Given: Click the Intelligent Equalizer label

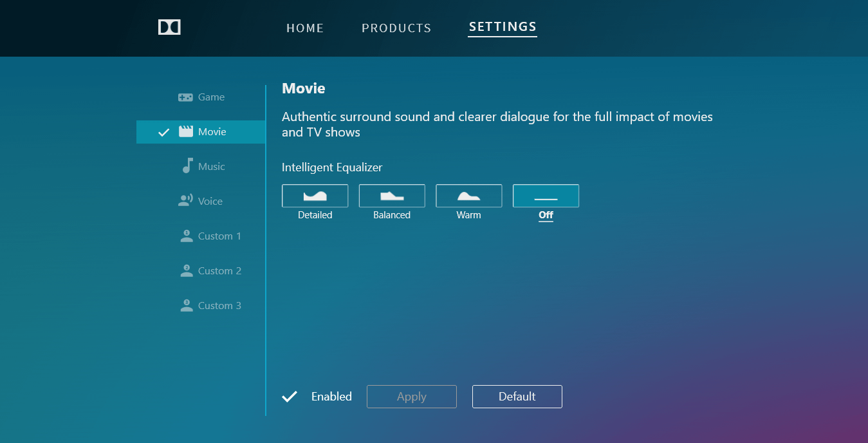Looking at the screenshot, I should tap(332, 167).
